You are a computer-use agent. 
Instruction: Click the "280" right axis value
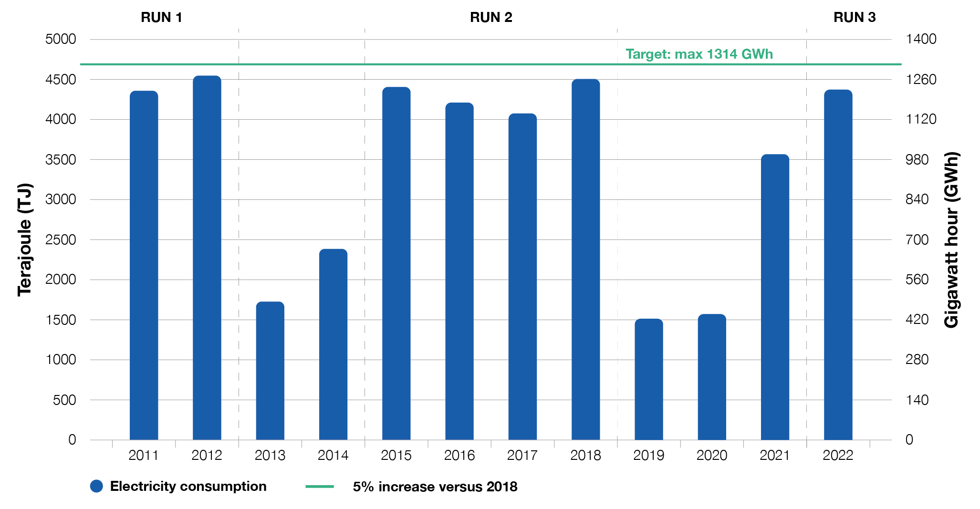(x=917, y=360)
